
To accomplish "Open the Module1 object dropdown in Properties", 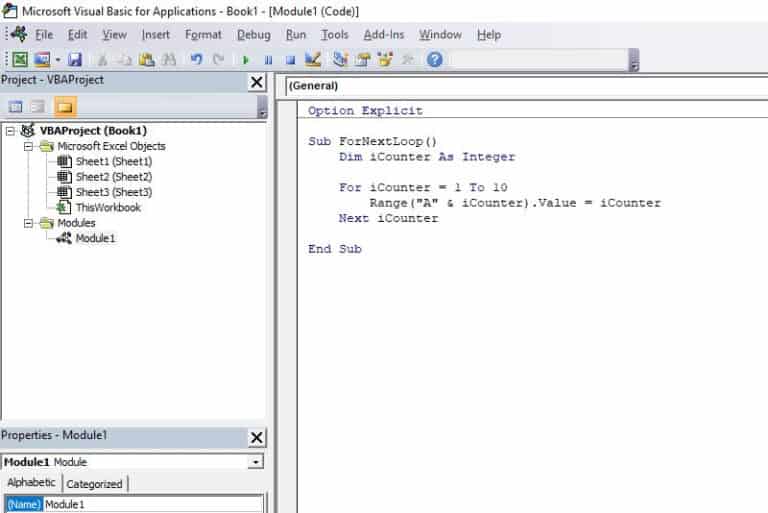I will click(x=256, y=462).
